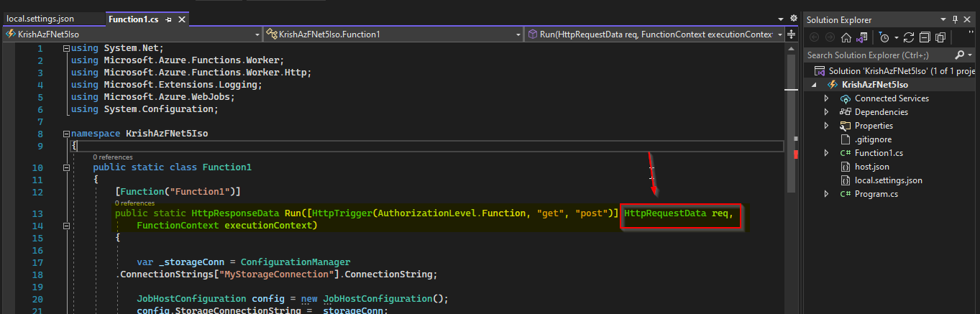Open the Run member dropdown
Screen dimensions: 980x314
click(655, 34)
